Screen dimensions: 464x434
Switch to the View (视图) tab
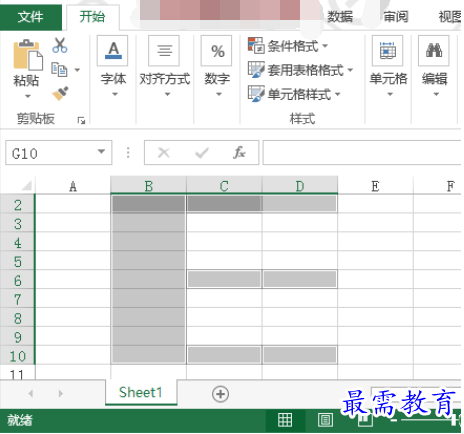450,17
